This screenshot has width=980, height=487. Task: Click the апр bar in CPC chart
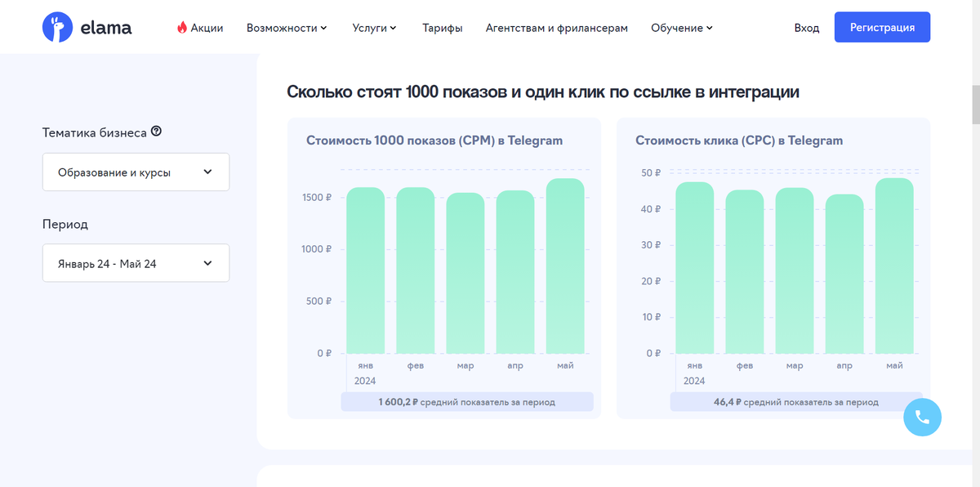click(844, 274)
